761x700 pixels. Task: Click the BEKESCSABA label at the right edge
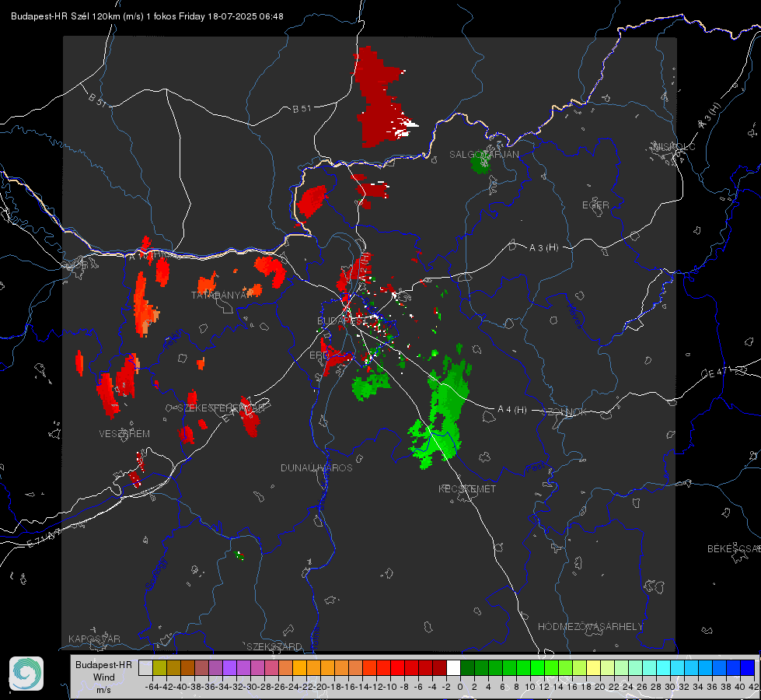coord(734,549)
